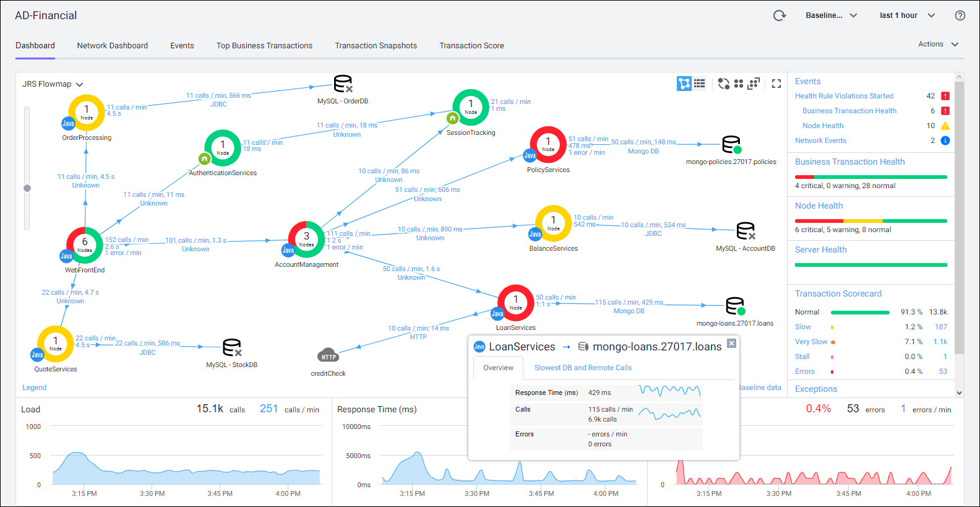Switch to the Network Dashboard tab
This screenshot has height=507, width=980.
[x=112, y=46]
